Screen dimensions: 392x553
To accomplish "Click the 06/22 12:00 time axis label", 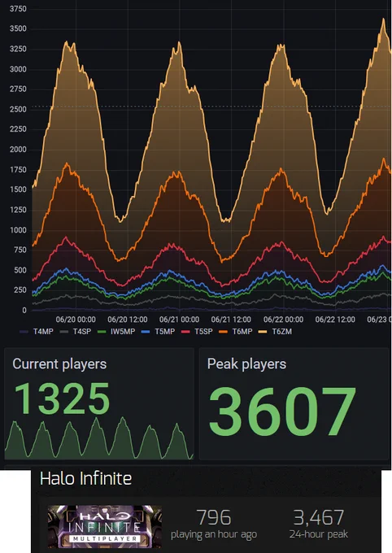I will [335, 320].
